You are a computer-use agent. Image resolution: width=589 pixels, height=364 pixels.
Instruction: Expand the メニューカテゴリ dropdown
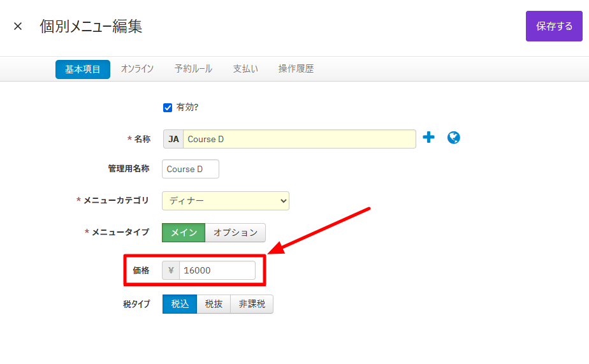[226, 201]
